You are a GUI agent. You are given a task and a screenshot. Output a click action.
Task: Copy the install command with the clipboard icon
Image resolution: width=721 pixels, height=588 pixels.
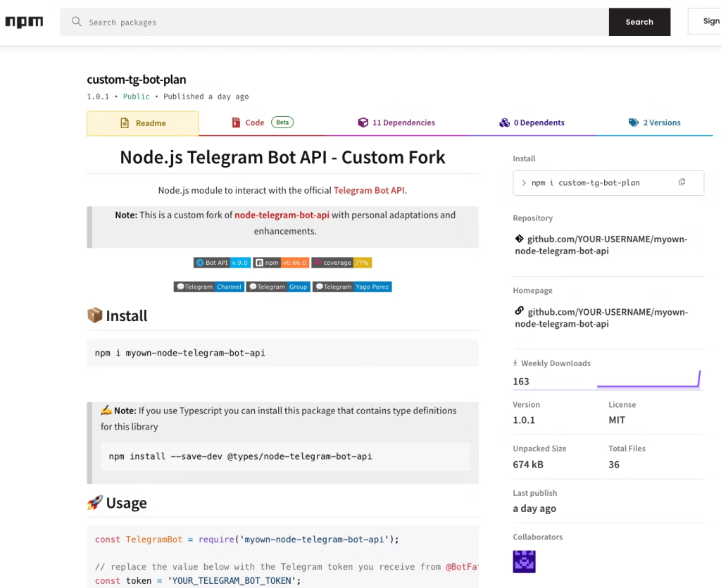tap(682, 182)
